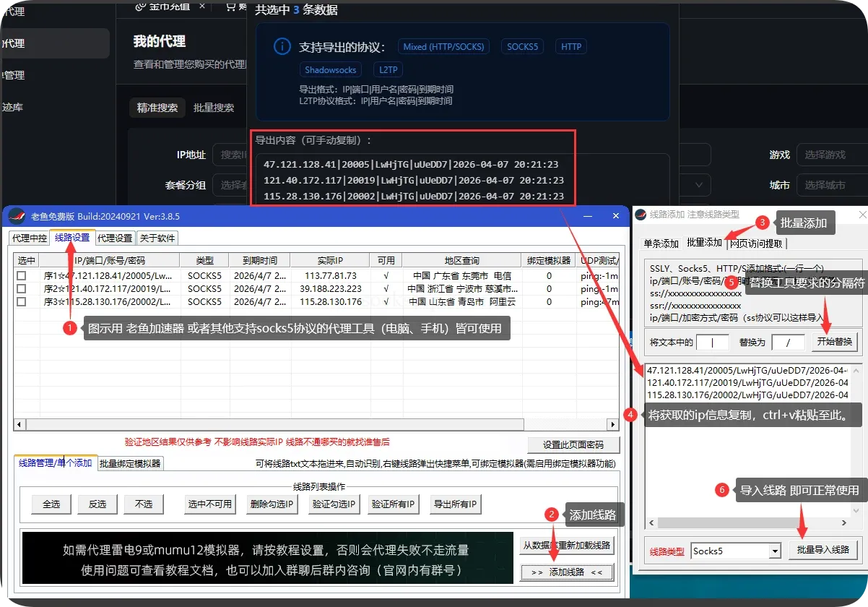Click the 地区查询 column header
The image size is (868, 607).
[x=461, y=260]
